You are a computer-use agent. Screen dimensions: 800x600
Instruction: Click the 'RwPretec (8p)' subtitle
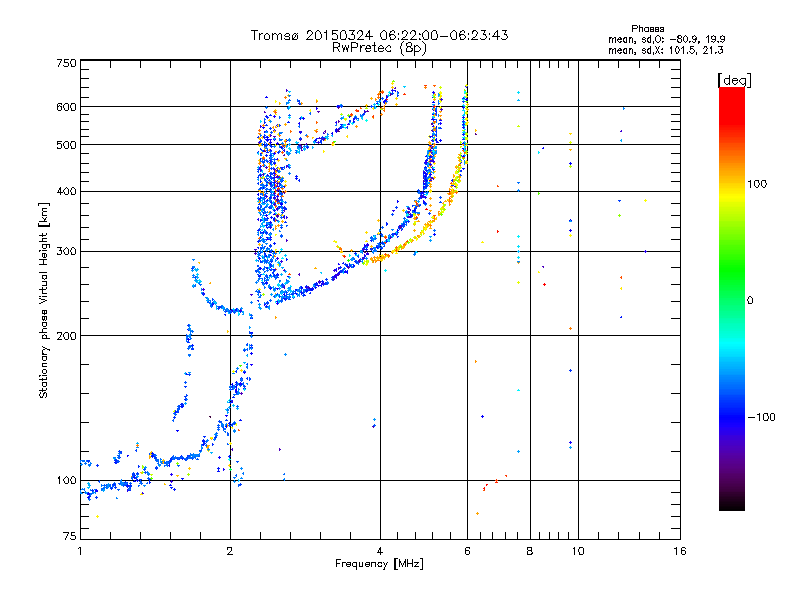click(x=379, y=48)
